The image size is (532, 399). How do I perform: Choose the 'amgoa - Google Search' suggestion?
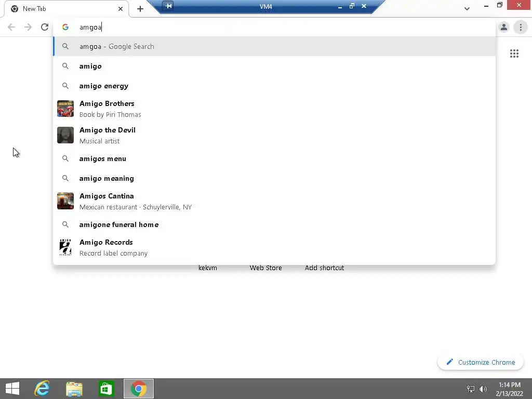point(274,46)
